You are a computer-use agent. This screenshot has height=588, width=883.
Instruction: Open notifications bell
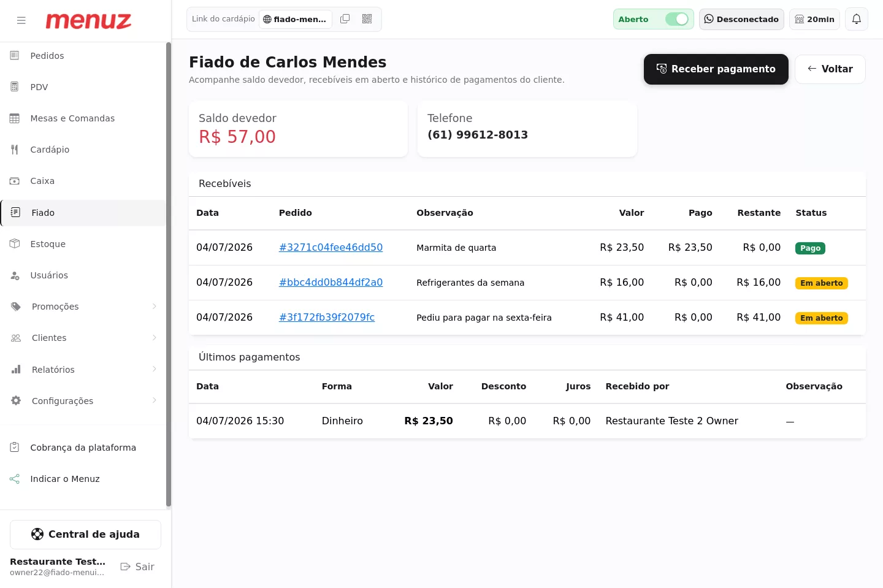(x=857, y=19)
